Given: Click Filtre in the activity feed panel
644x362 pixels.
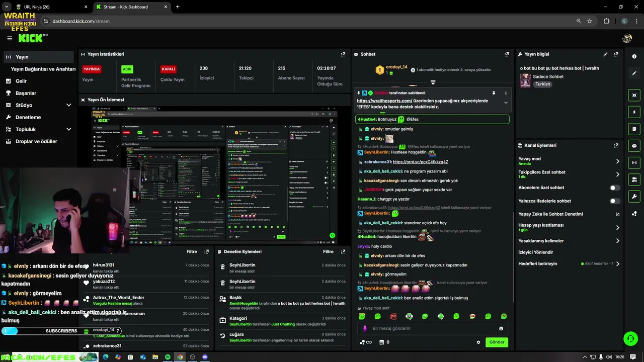Looking at the screenshot, I should click(192, 251).
